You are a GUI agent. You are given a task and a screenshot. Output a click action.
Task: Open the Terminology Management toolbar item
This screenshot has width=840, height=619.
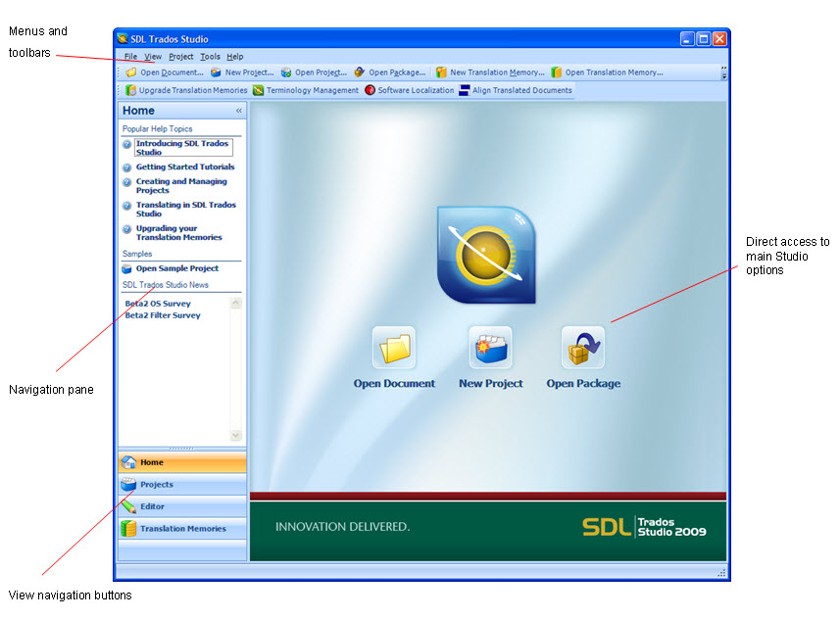(x=306, y=90)
